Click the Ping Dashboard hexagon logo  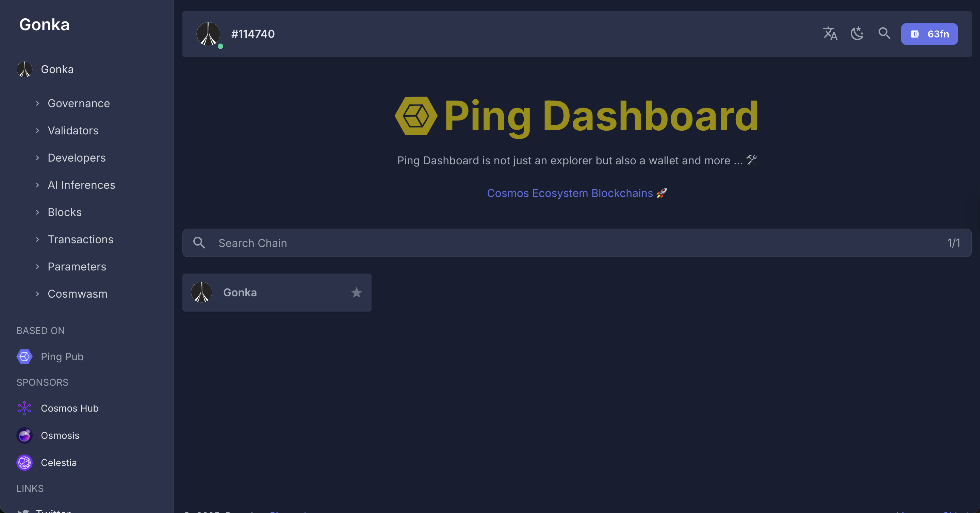416,116
